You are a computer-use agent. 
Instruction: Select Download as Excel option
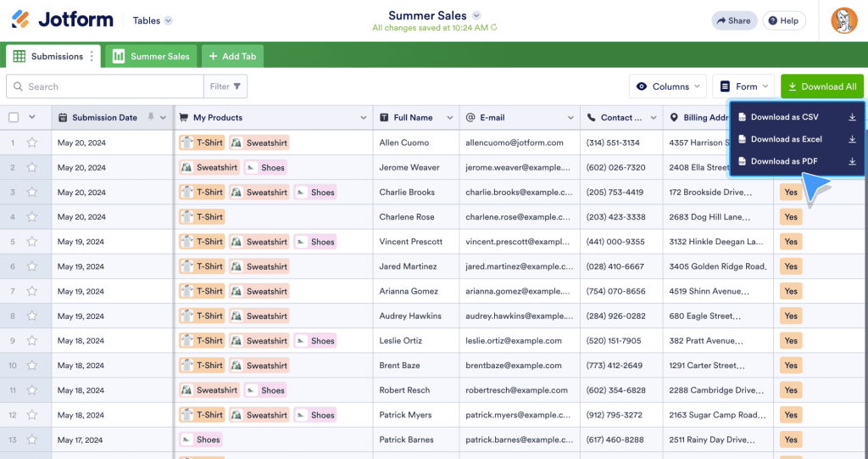pyautogui.click(x=786, y=139)
